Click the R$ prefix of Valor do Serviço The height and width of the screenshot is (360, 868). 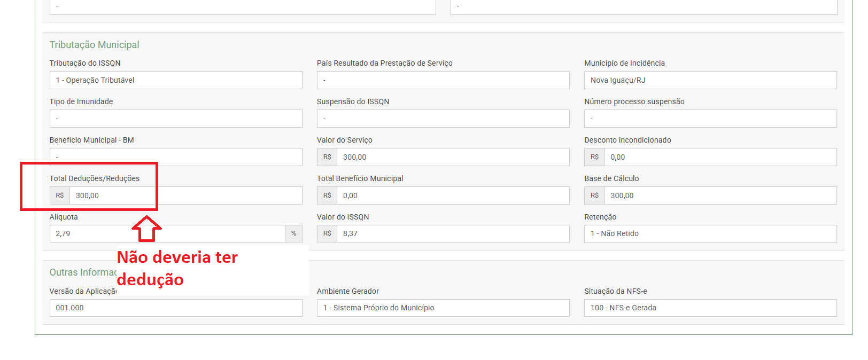coord(327,157)
